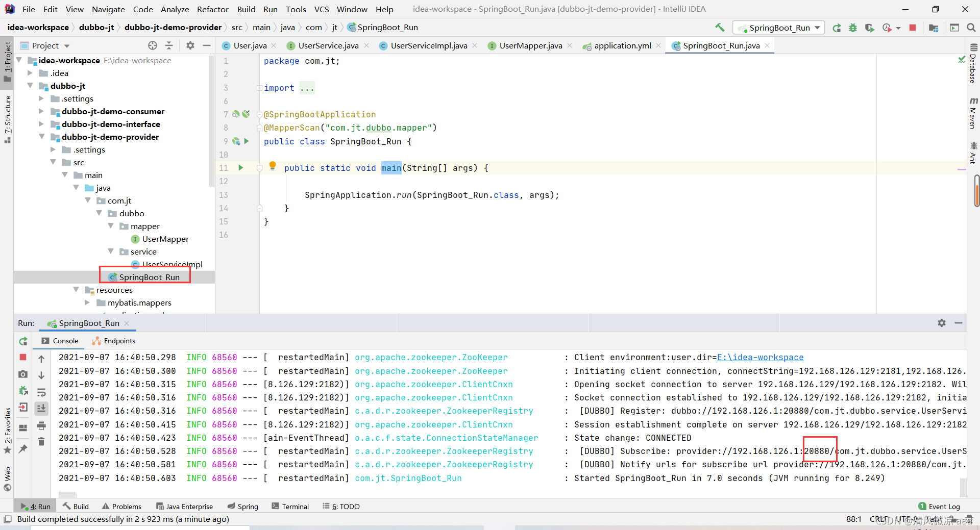Click Down the Stack Trace arrow

click(41, 375)
